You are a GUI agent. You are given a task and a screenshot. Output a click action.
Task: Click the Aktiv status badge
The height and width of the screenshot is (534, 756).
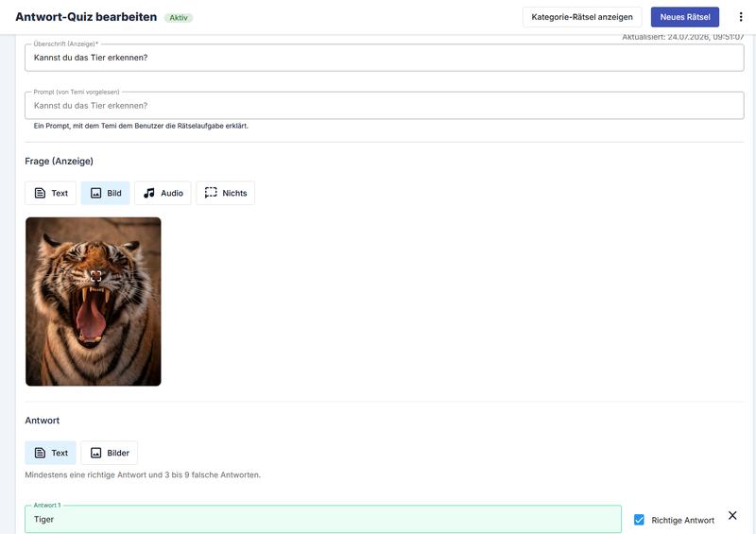179,17
